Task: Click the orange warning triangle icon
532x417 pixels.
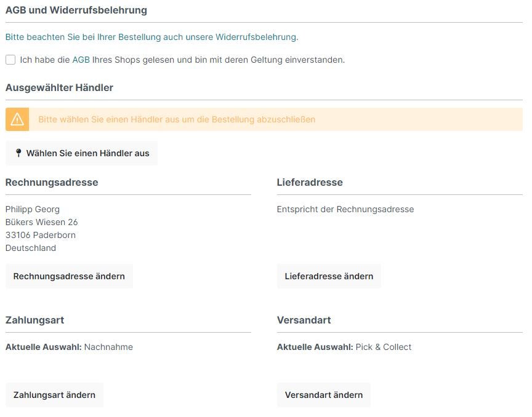Action: pyautogui.click(x=17, y=119)
